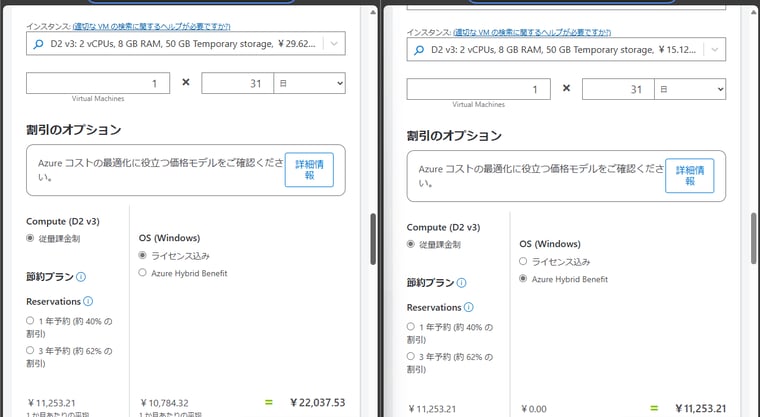
Task: Choose 3 年予約 option in right pane
Action: (411, 356)
